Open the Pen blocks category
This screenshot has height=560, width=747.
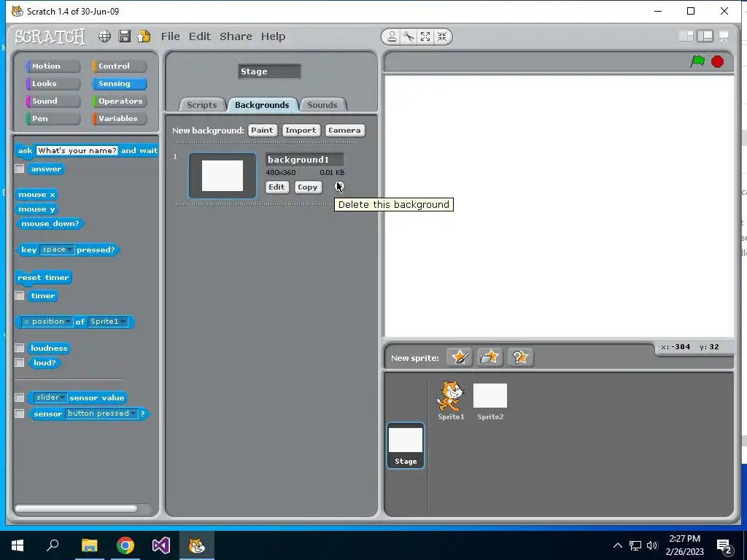click(x=53, y=119)
